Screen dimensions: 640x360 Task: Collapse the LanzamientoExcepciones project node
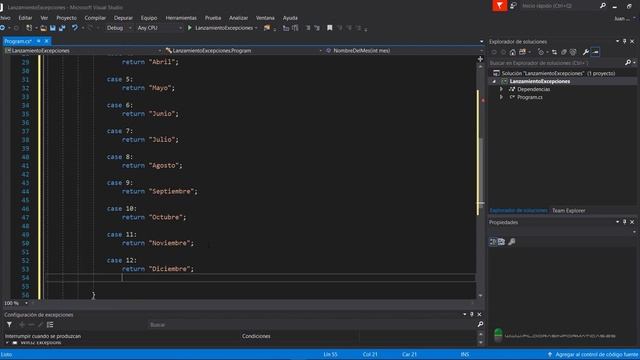point(494,82)
